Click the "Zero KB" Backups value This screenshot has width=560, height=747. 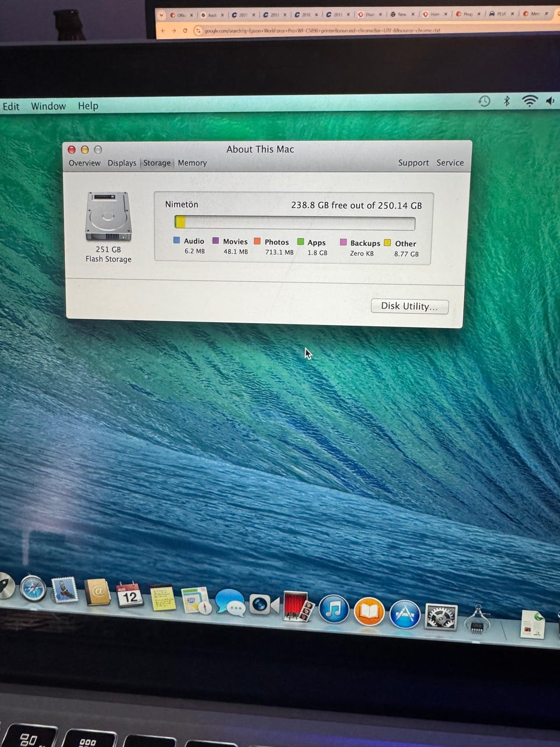point(362,253)
